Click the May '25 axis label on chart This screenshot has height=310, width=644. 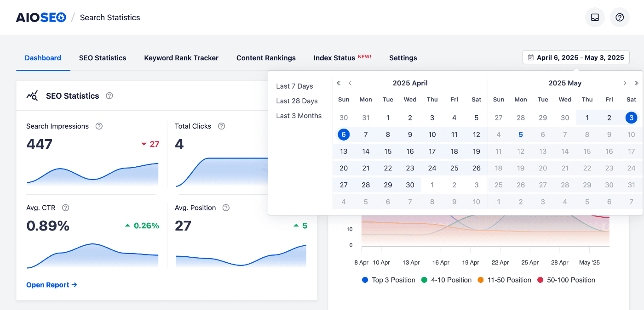(x=589, y=263)
